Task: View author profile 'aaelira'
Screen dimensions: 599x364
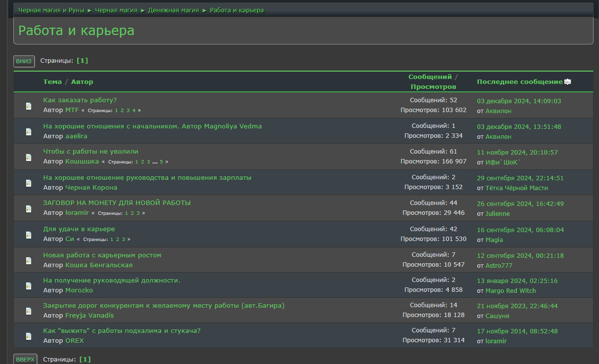Action: click(x=76, y=136)
